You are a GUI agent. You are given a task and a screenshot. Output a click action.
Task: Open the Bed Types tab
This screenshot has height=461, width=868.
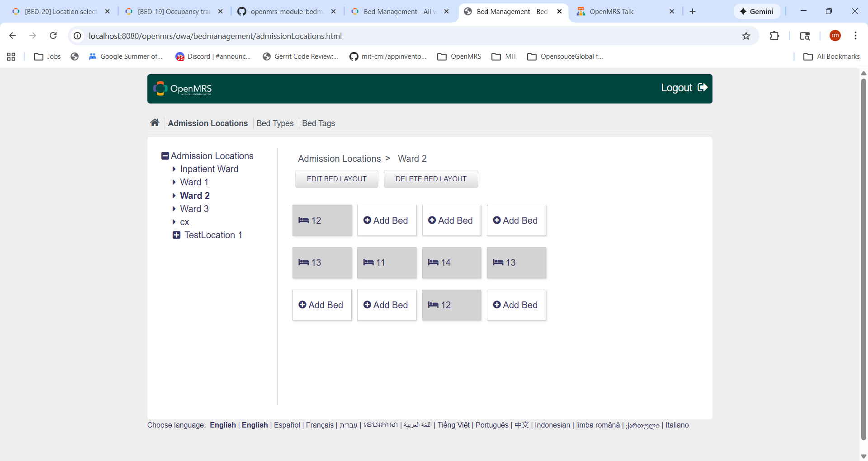[275, 123]
